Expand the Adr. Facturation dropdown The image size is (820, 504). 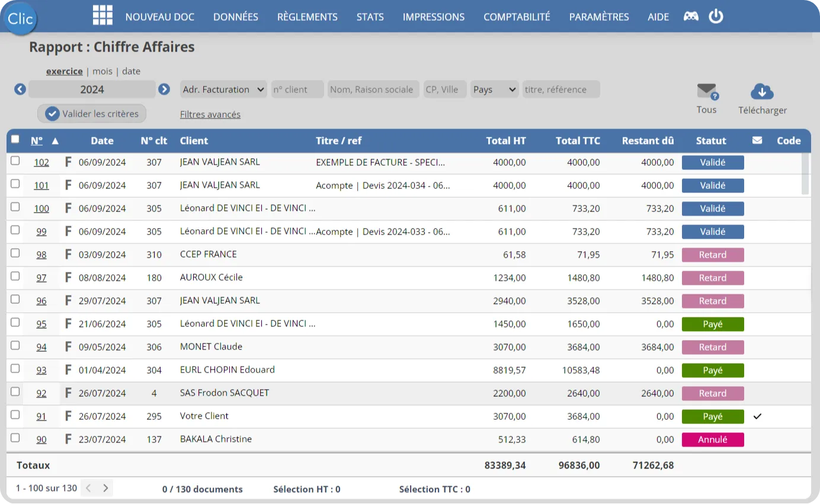(223, 89)
